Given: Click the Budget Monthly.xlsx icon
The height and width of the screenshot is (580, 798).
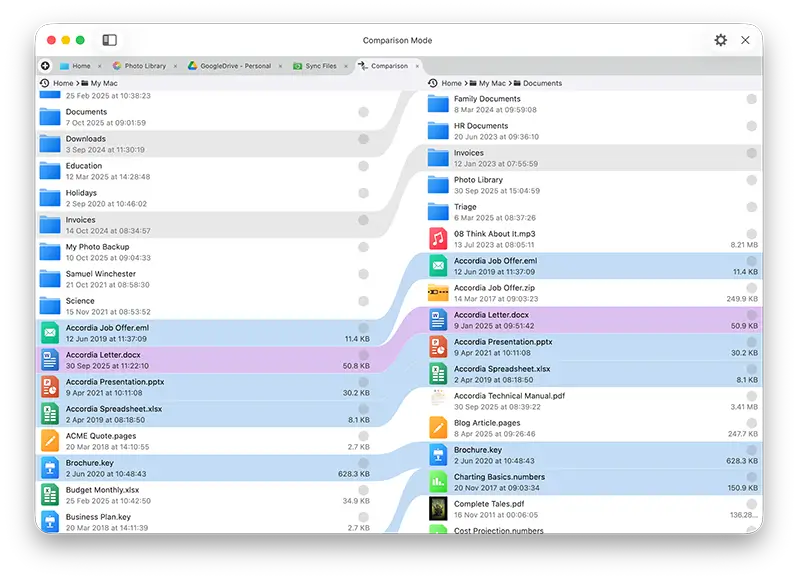Looking at the screenshot, I should [x=50, y=495].
